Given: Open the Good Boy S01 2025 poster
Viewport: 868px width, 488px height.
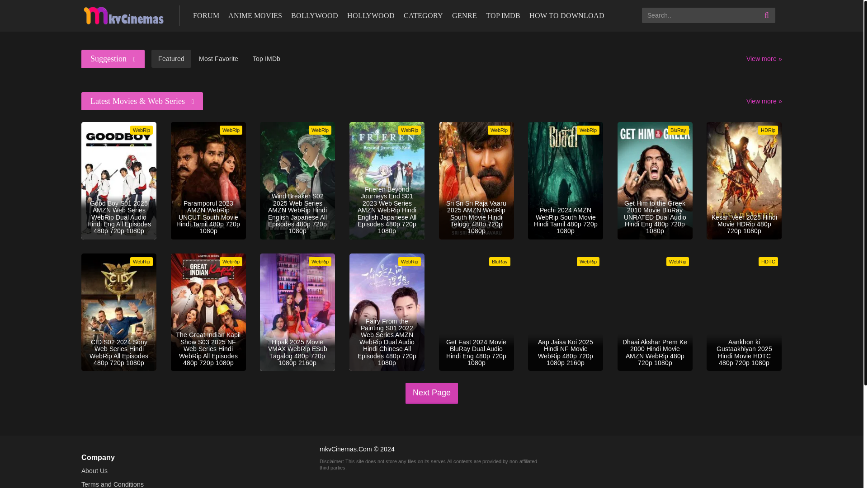Looking at the screenshot, I should [119, 181].
